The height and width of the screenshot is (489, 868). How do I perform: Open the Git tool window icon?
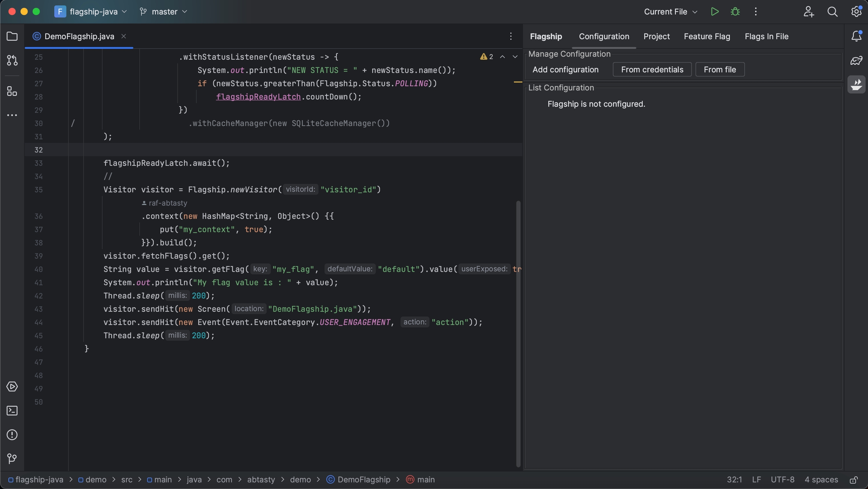pos(12,458)
